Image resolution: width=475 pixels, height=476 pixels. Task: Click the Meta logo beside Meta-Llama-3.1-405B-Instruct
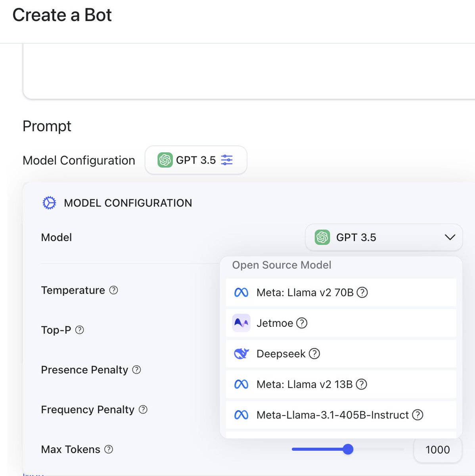click(241, 415)
